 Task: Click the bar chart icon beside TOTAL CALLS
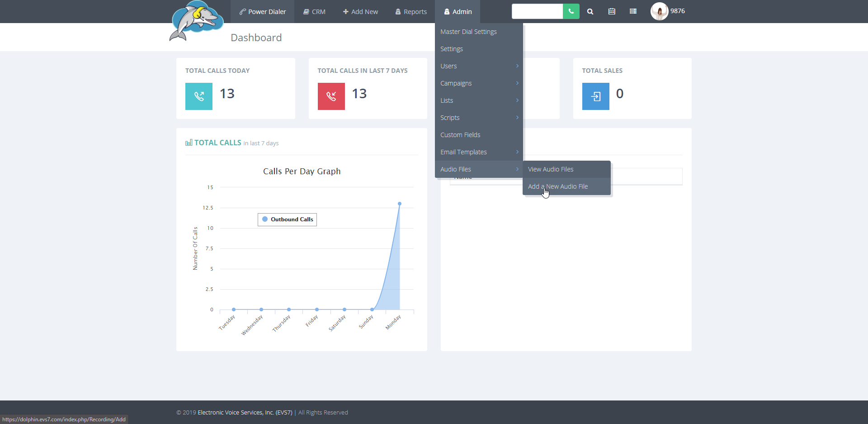(189, 143)
